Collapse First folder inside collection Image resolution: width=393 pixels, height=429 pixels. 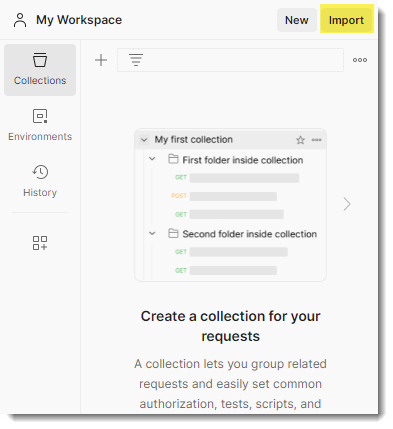coord(152,159)
